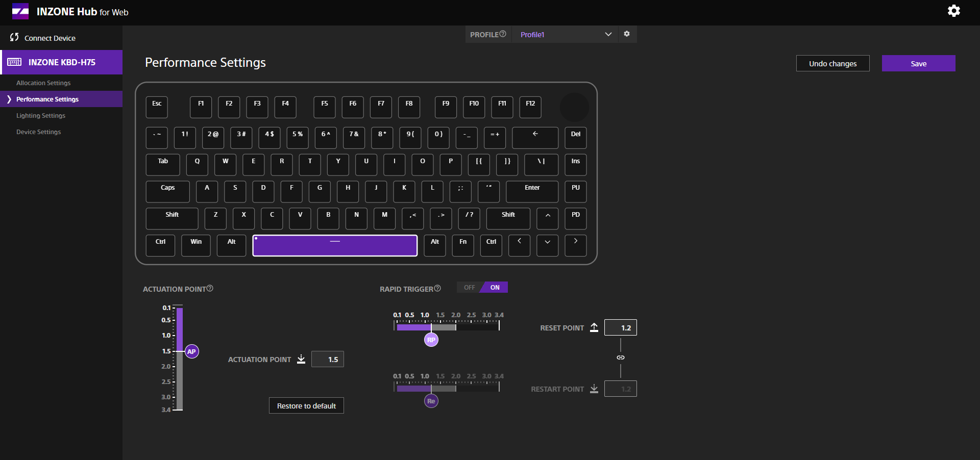Select the Up arrow key
The width and height of the screenshot is (980, 460).
pos(548,218)
